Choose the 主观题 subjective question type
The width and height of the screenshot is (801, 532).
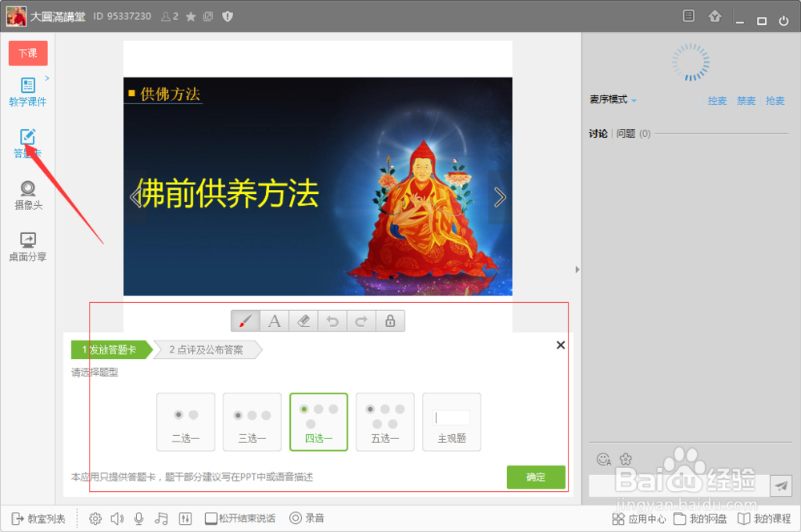click(x=452, y=422)
